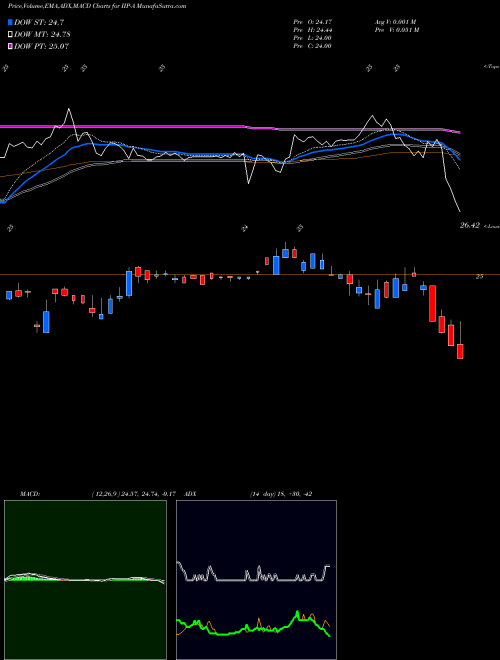The image size is (500, 660).
Task: Click the 'DOW PT: 25.07' legend label
Action: [41, 46]
